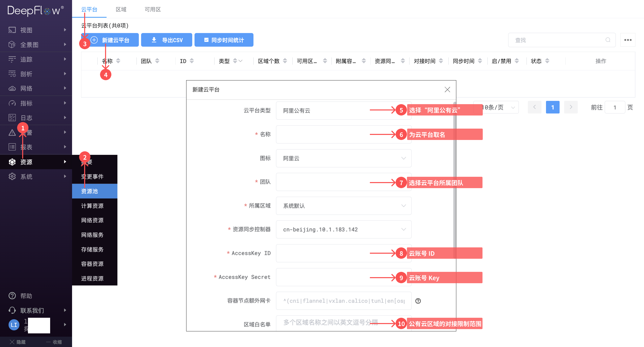Screen dimensions: 644x347
Task: Select the 网络 icon in the sidebar
Action: [12, 88]
